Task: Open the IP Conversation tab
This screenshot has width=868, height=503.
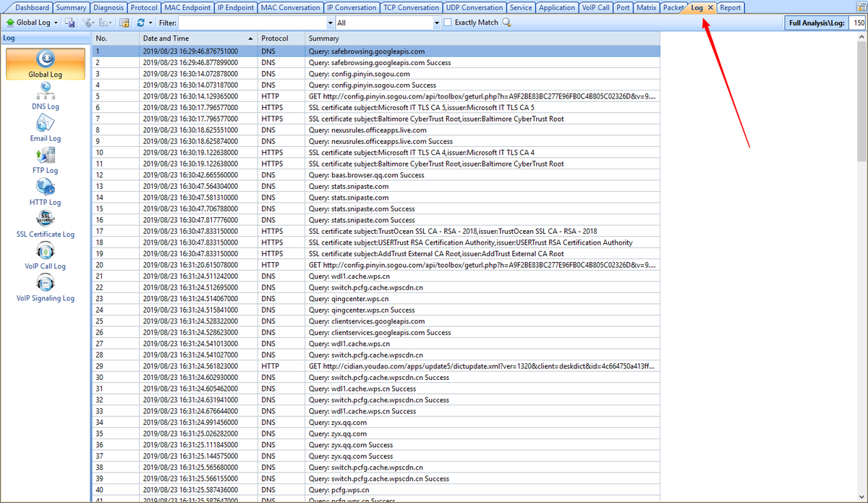Action: (x=352, y=7)
